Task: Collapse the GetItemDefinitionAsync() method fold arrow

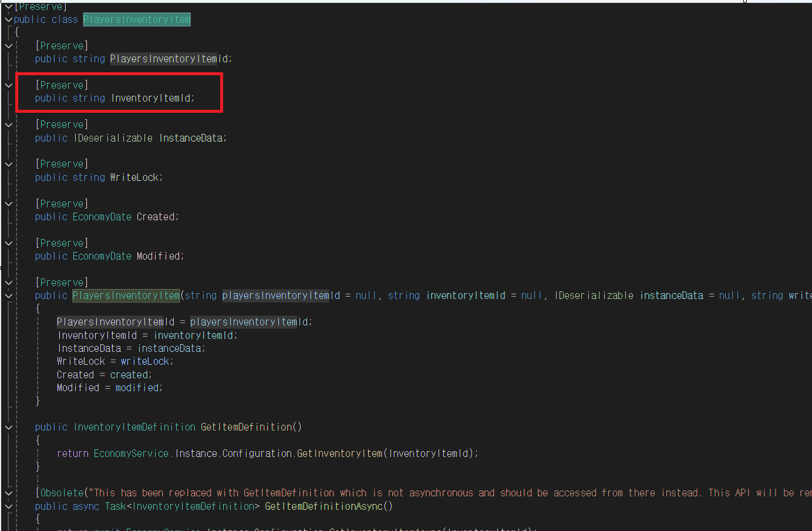Action: click(x=9, y=506)
